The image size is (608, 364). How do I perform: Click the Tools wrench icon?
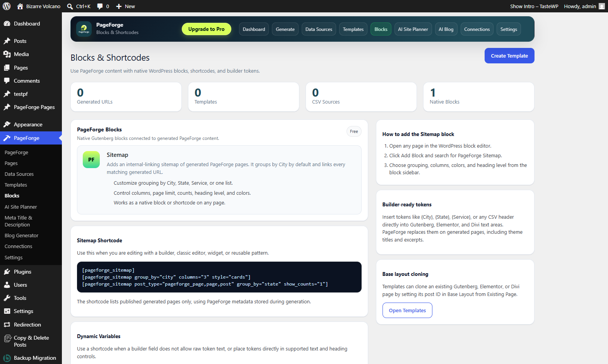coord(7,298)
